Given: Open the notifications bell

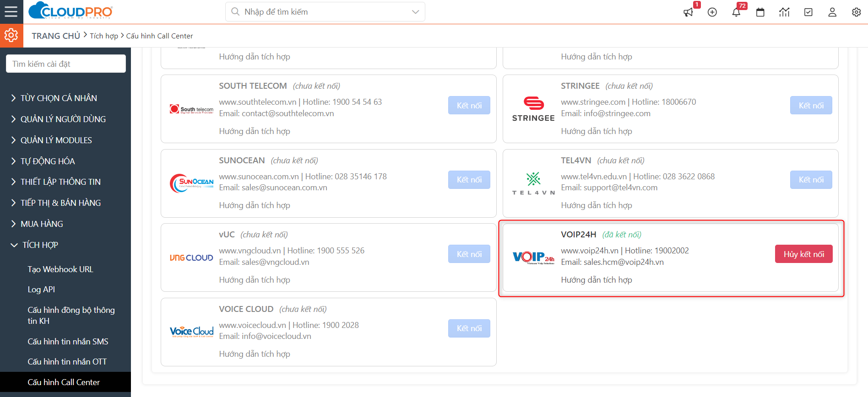Looking at the screenshot, I should [736, 12].
